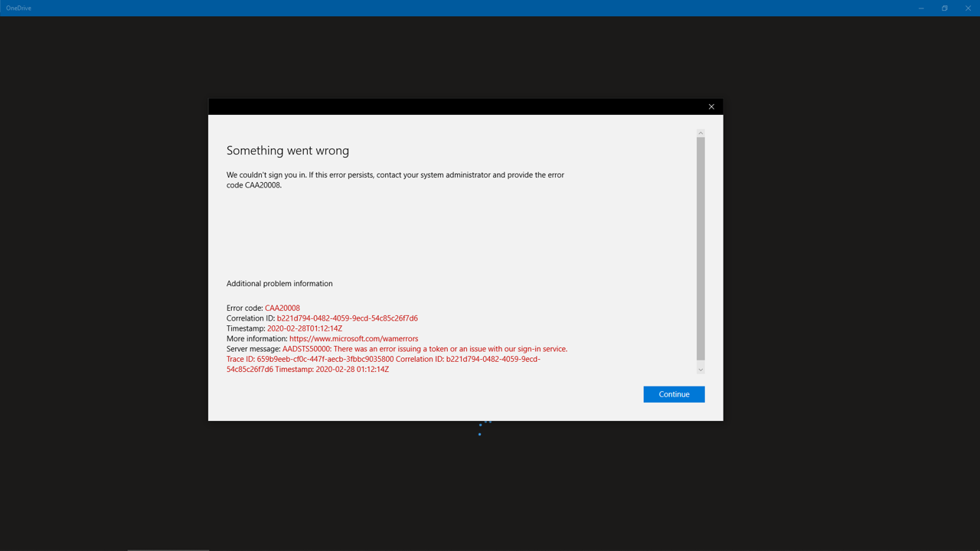The image size is (980, 551).
Task: Click the Trace ID 659b9eeb text line
Action: [384, 359]
